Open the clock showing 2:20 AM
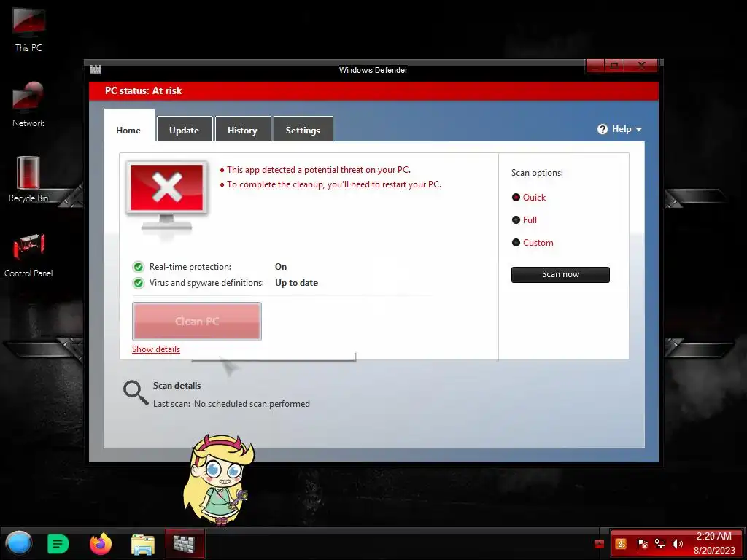 coord(714,543)
